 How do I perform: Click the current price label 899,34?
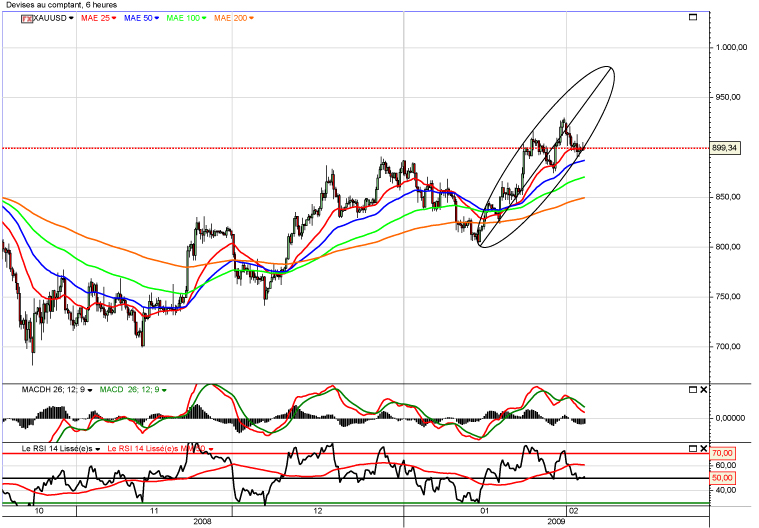725,148
